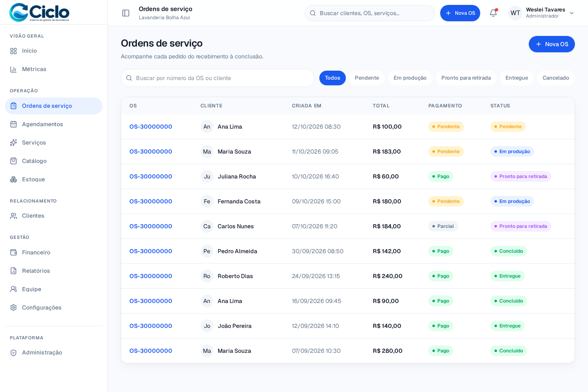Click the Início grid icon

pos(13,51)
